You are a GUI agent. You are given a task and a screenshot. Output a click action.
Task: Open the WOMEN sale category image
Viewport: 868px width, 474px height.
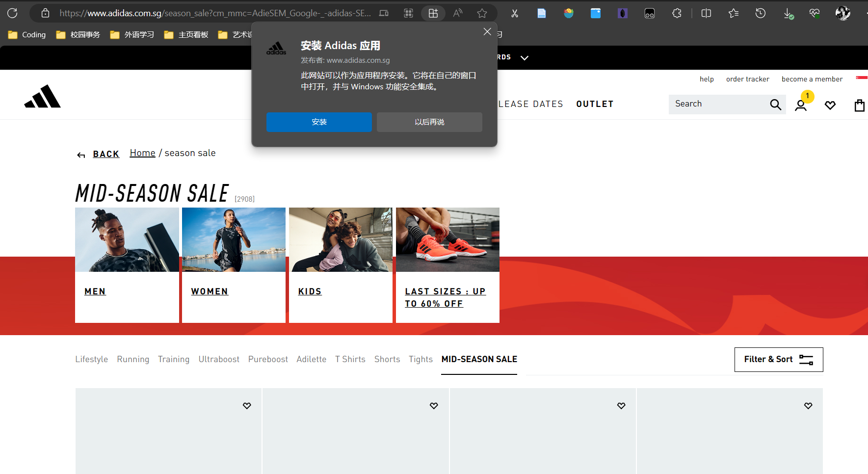pyautogui.click(x=234, y=240)
